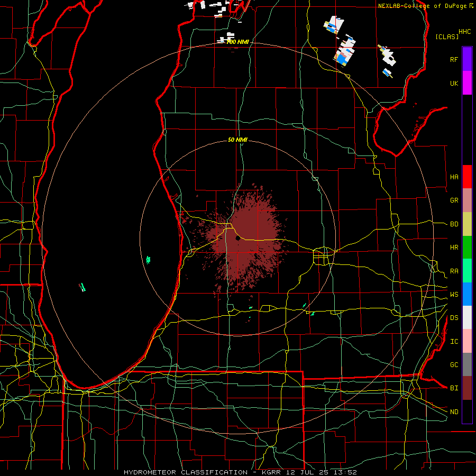Click the 50 NMI range ring label
Screen dimensions: 476x476
click(x=237, y=140)
